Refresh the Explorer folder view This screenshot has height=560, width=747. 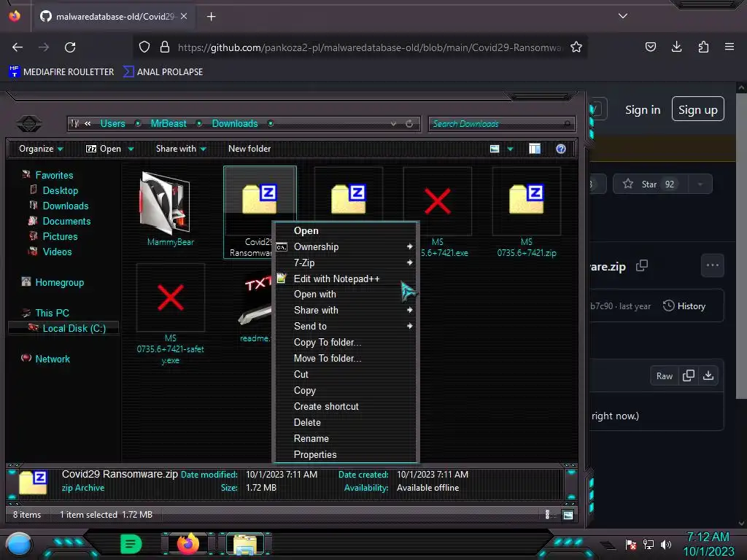(x=409, y=124)
